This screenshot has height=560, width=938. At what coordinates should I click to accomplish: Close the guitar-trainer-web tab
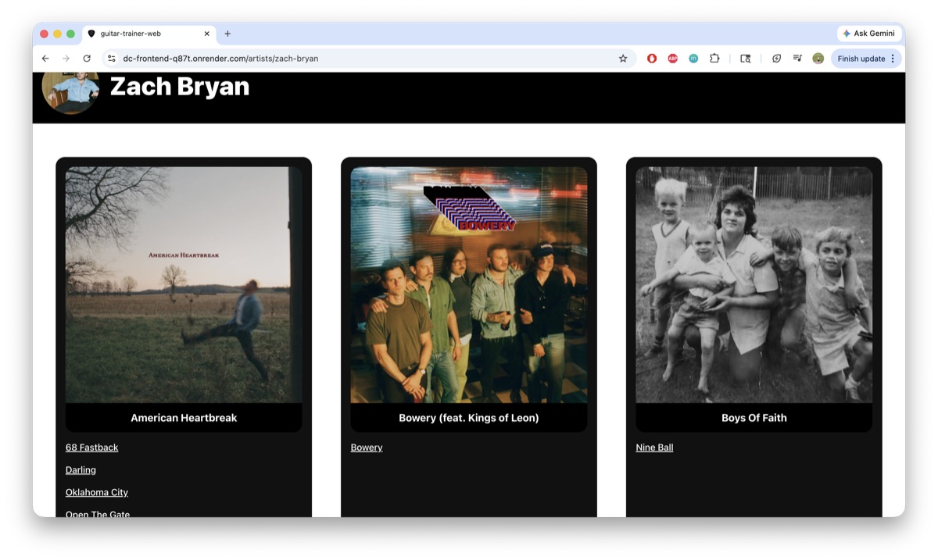click(x=207, y=34)
